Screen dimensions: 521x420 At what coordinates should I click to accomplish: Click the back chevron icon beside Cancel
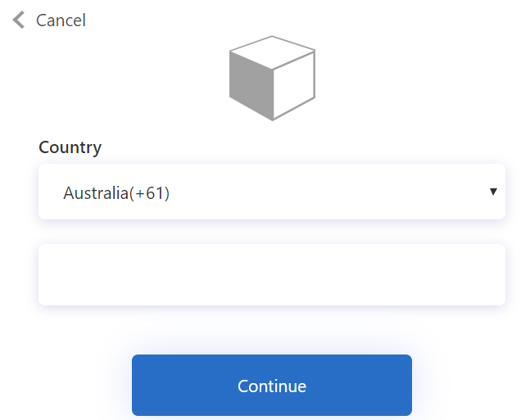click(19, 20)
